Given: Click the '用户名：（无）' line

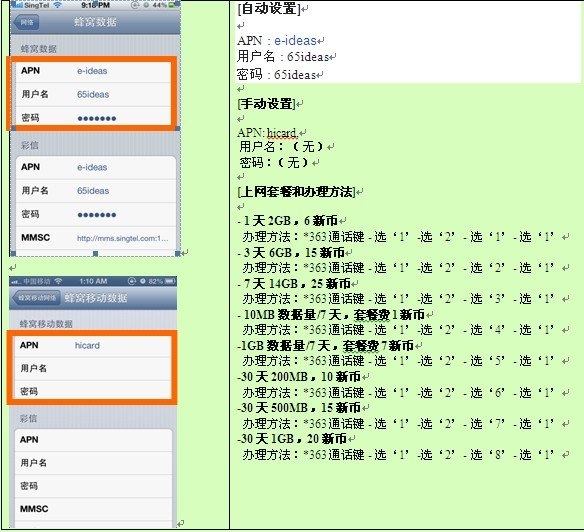Looking at the screenshot, I should pos(281,146).
